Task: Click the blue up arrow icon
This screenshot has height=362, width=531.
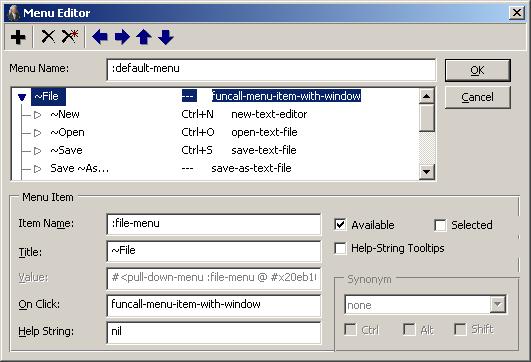Action: [x=144, y=37]
